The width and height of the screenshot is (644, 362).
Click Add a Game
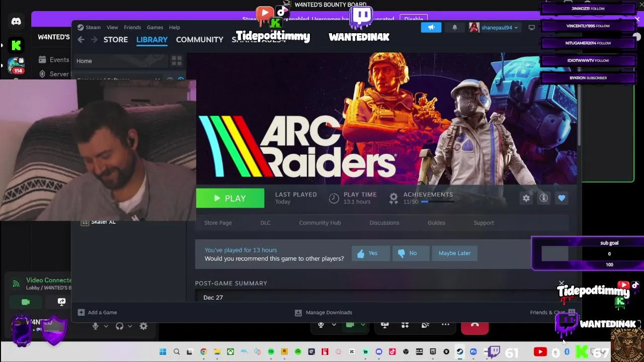click(x=97, y=312)
